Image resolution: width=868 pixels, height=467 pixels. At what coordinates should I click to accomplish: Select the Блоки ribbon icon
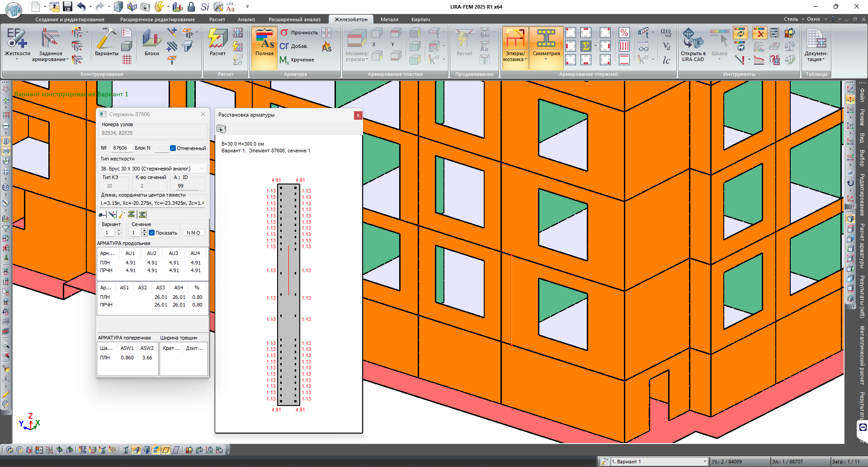(151, 39)
